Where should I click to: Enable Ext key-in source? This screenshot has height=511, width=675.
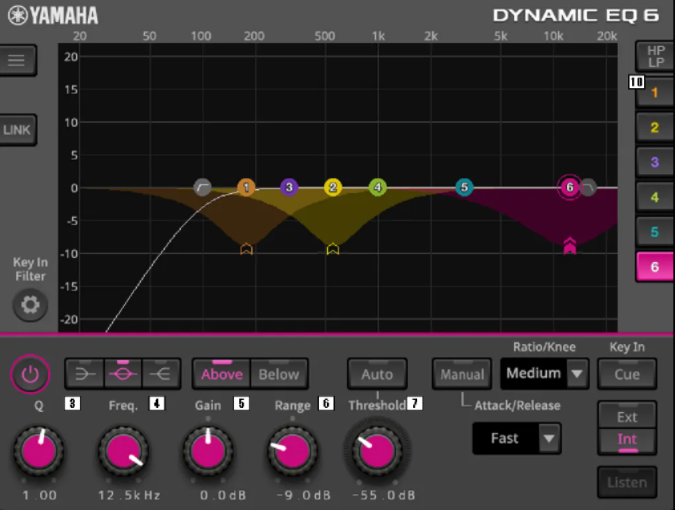click(626, 416)
